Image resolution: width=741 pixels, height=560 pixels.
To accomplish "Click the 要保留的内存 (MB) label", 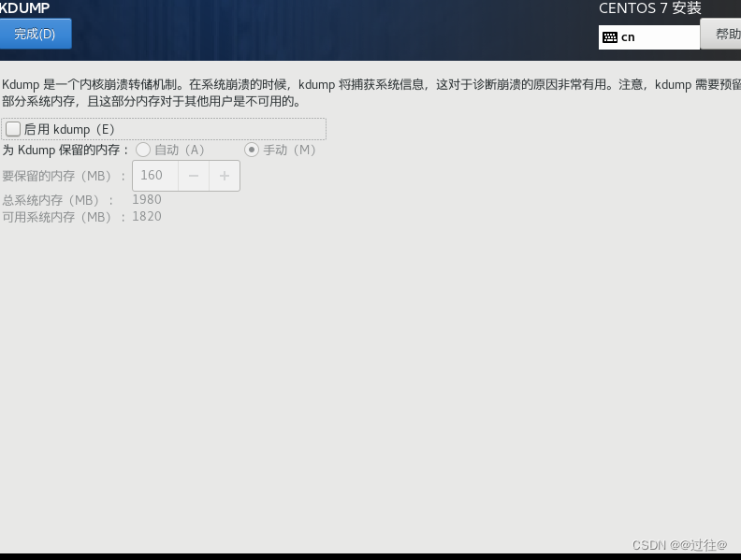I will [x=65, y=176].
